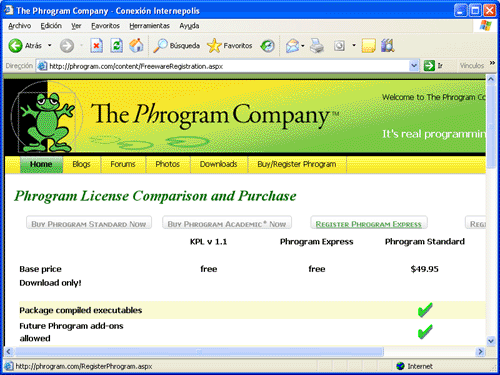The width and height of the screenshot is (500, 375).
Task: Select the Home navigation tab
Action: [41, 164]
